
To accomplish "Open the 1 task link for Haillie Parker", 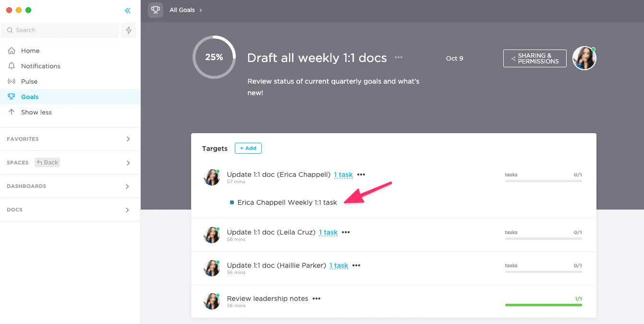I will click(339, 265).
